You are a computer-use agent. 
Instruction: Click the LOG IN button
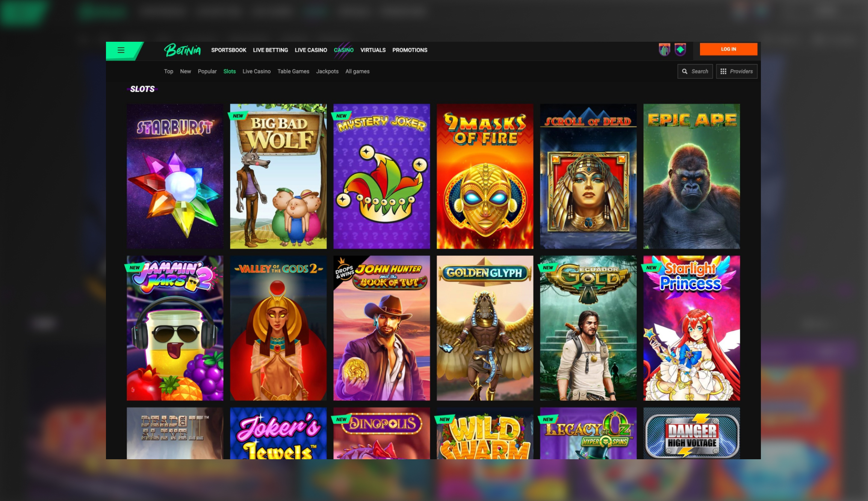(x=728, y=49)
